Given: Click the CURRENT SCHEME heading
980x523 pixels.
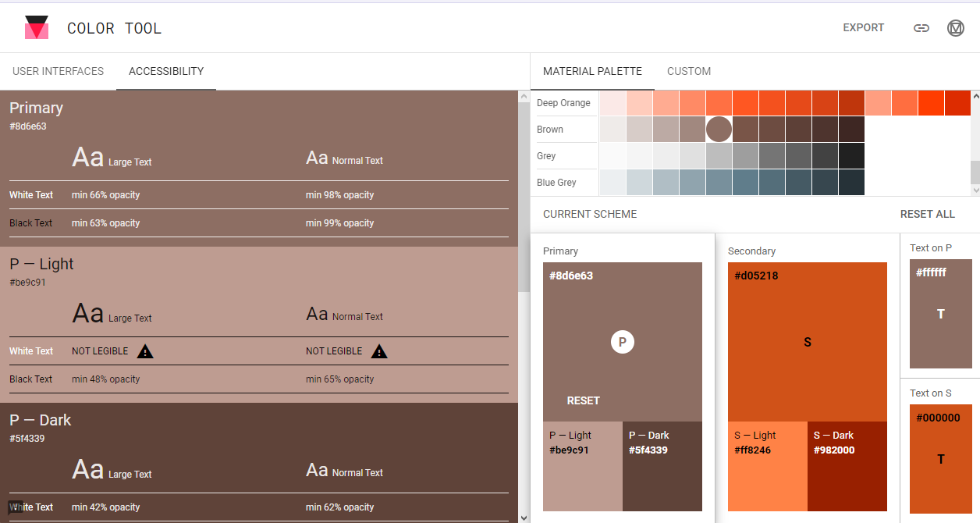Looking at the screenshot, I should pyautogui.click(x=590, y=214).
